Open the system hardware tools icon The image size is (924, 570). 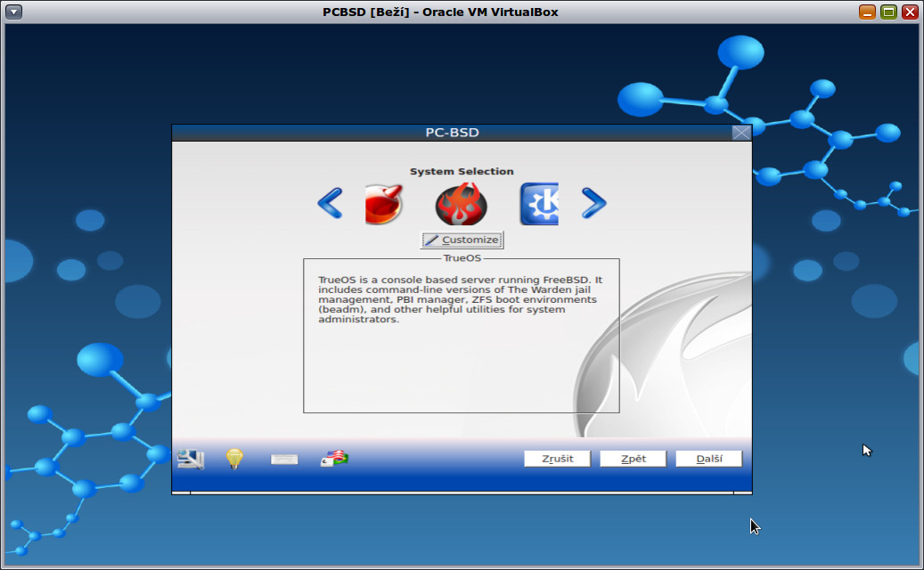[x=189, y=458]
